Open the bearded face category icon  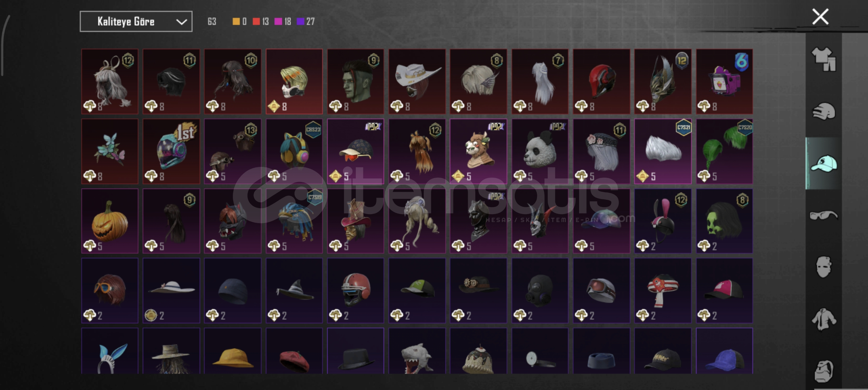824,371
